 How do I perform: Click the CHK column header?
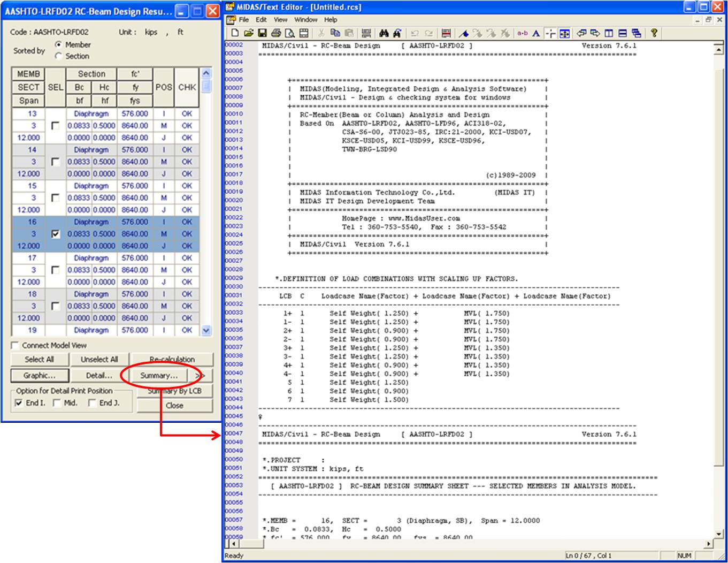tap(187, 87)
